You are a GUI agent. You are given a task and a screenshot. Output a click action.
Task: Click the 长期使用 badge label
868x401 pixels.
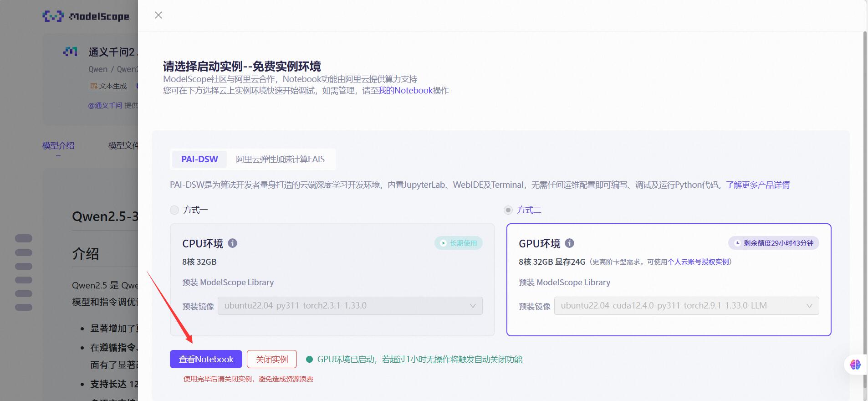pyautogui.click(x=463, y=243)
